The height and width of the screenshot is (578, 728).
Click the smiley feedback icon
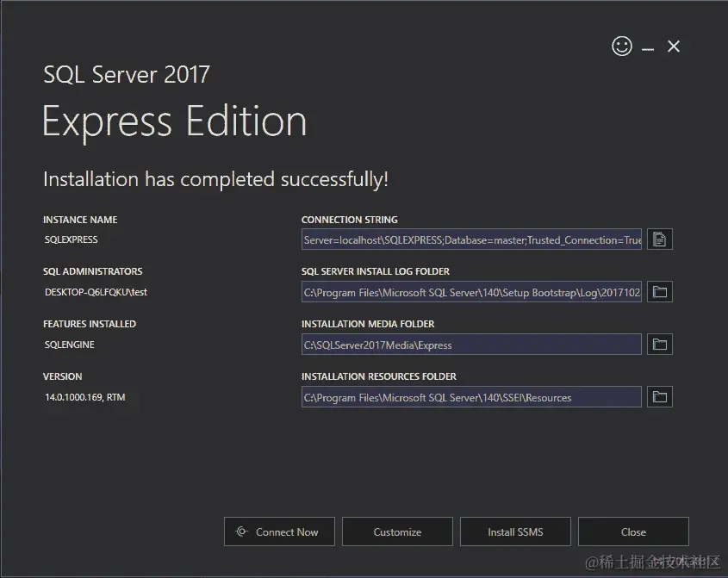[622, 46]
